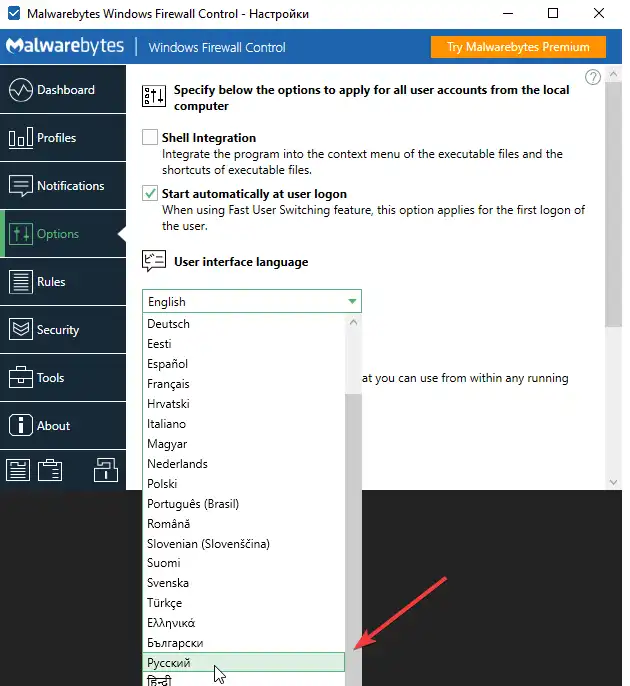Select Suomi language option
This screenshot has height=686, width=630.
coord(244,563)
